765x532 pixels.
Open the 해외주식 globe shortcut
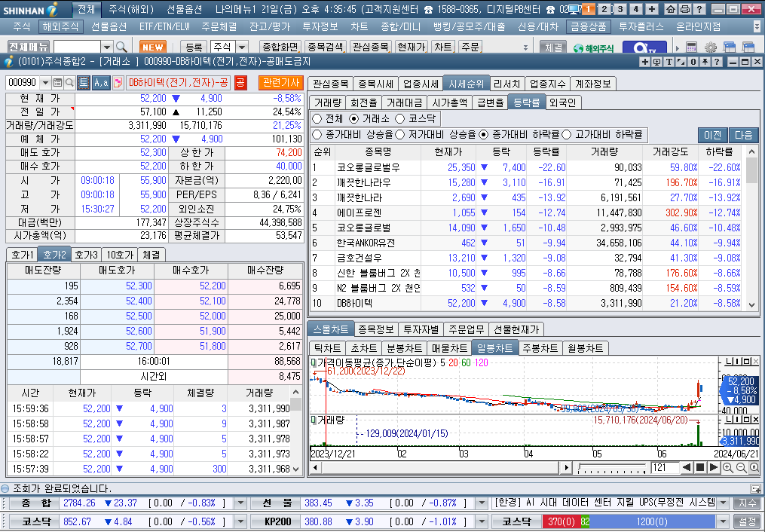[593, 47]
